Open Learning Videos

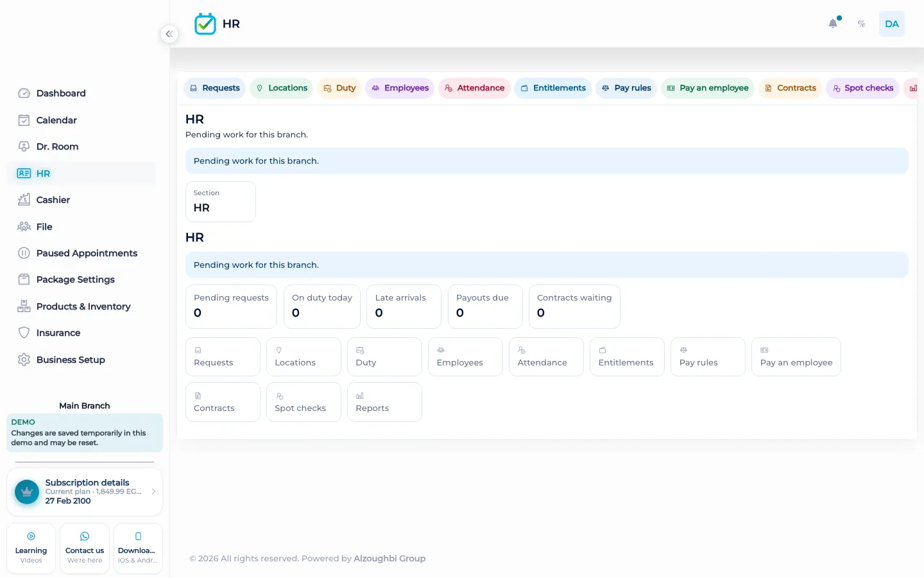tap(31, 548)
